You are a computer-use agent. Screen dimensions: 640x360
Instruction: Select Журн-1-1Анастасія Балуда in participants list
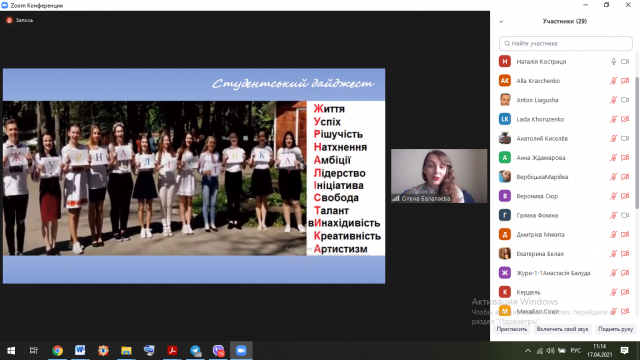tap(565, 273)
